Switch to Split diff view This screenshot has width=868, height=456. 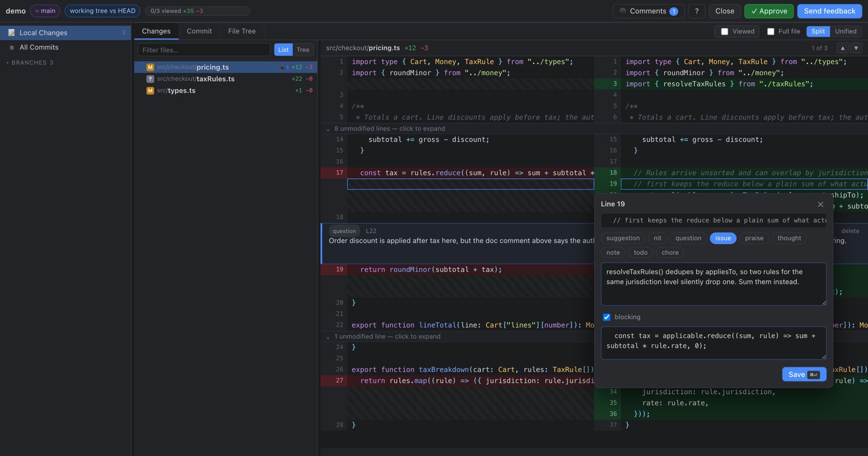point(818,32)
